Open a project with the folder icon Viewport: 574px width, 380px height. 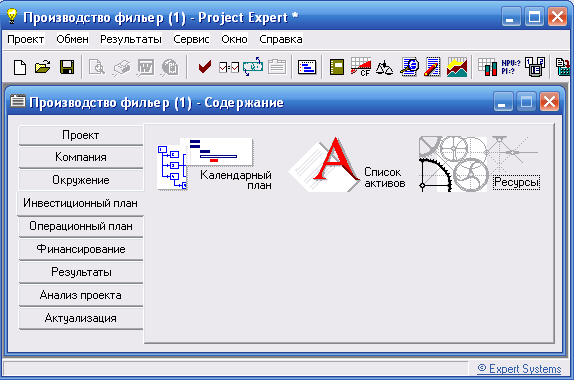[43, 67]
